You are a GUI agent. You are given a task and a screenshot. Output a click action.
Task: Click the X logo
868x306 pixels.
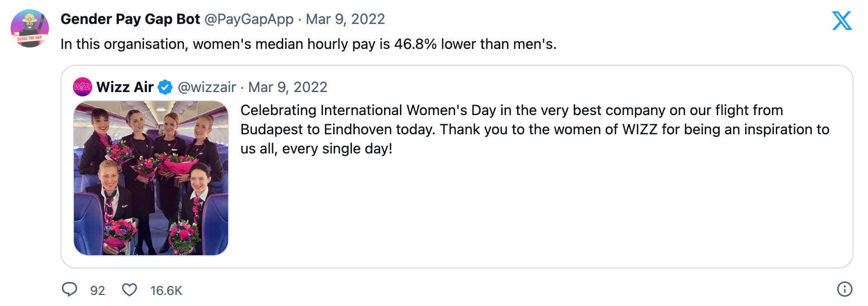(842, 21)
